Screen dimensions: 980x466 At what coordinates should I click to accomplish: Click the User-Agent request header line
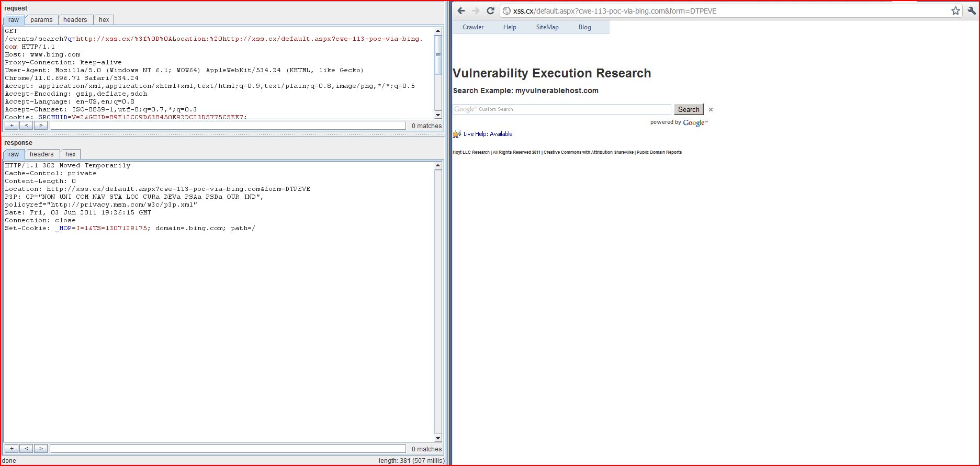pyautogui.click(x=184, y=74)
